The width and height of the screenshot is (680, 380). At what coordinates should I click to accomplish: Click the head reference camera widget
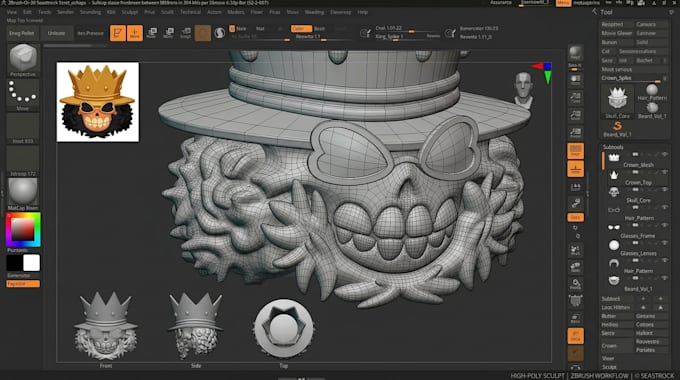coord(523,90)
